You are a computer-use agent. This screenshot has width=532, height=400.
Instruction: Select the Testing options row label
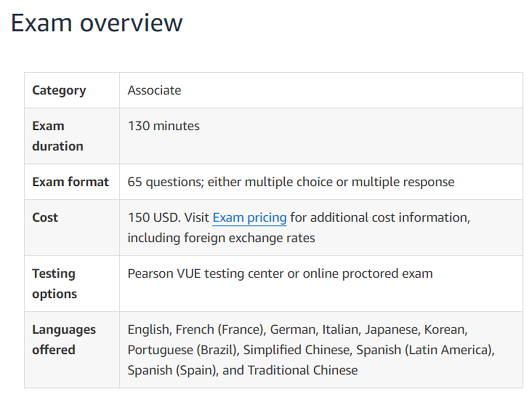(54, 283)
